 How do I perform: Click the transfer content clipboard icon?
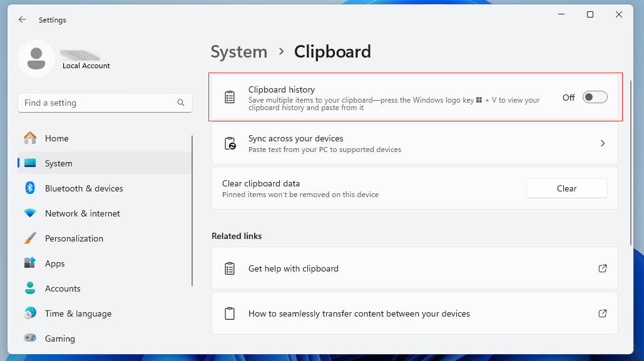[230, 313]
